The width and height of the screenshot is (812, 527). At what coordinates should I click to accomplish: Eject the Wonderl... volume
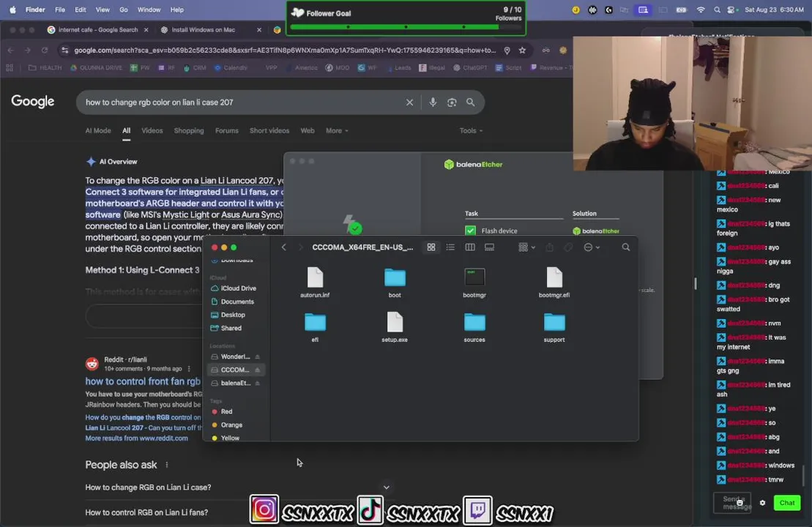click(x=258, y=356)
